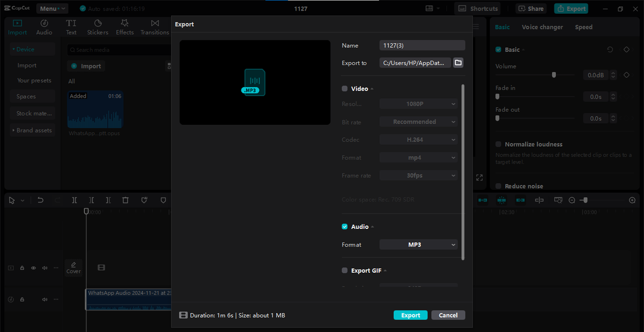Click the shield marker icon in timeline toolbar

point(163,200)
